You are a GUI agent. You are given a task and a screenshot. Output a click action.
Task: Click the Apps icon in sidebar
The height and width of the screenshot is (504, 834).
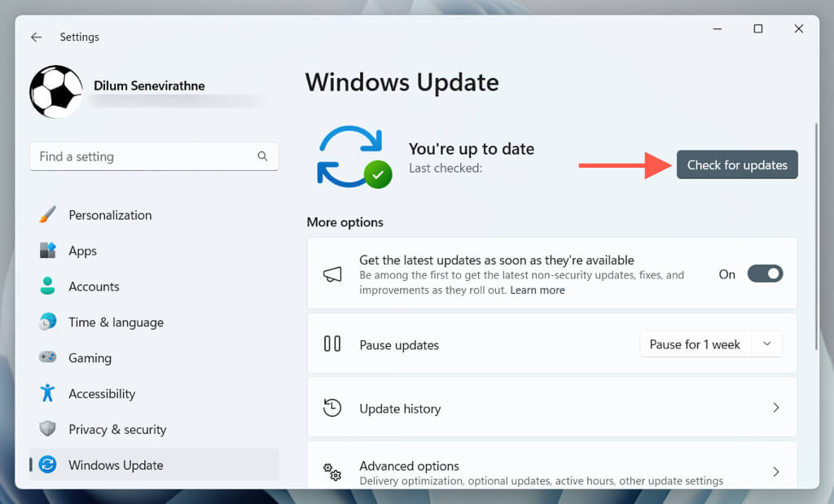click(48, 250)
